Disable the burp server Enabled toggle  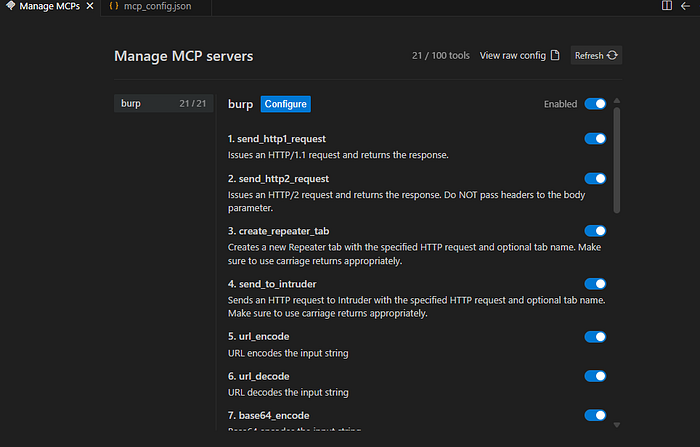pos(595,104)
